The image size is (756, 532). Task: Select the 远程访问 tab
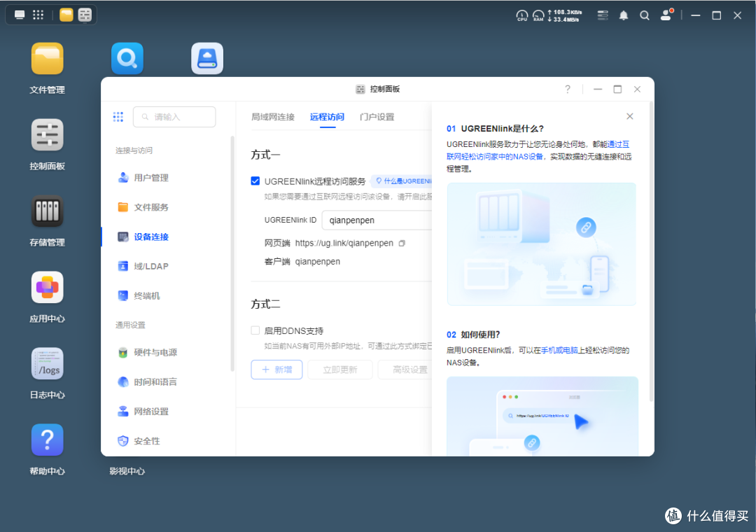pos(327,117)
